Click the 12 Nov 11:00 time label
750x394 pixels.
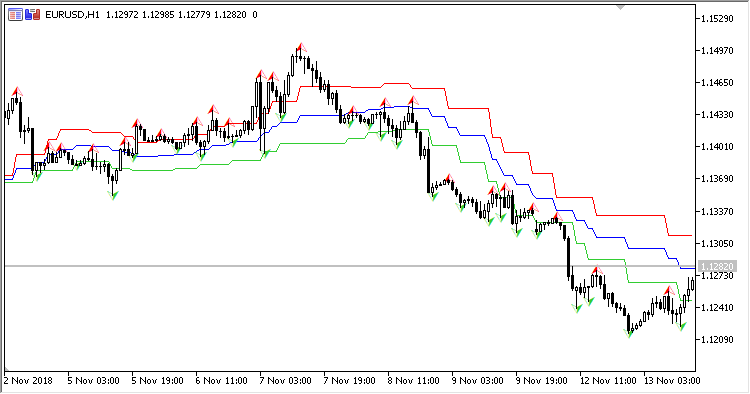(608, 381)
